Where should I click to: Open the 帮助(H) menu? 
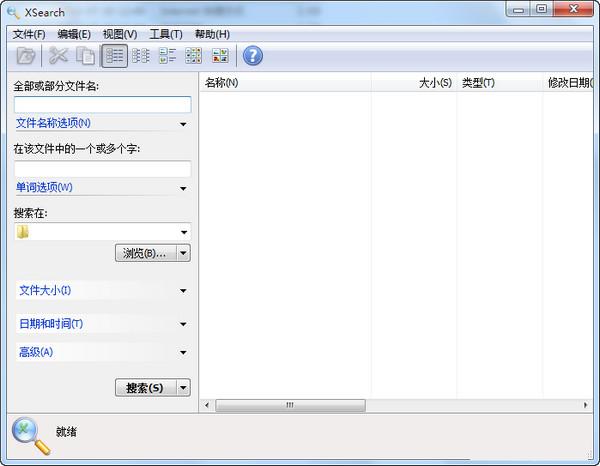[x=212, y=34]
